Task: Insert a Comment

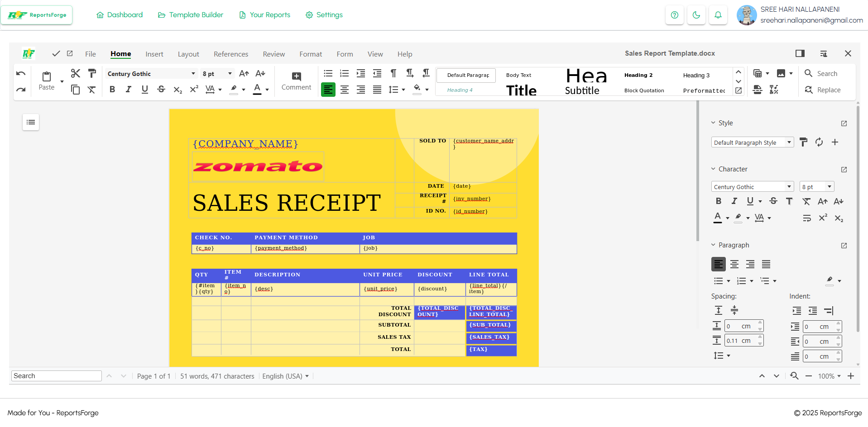Action: click(296, 81)
